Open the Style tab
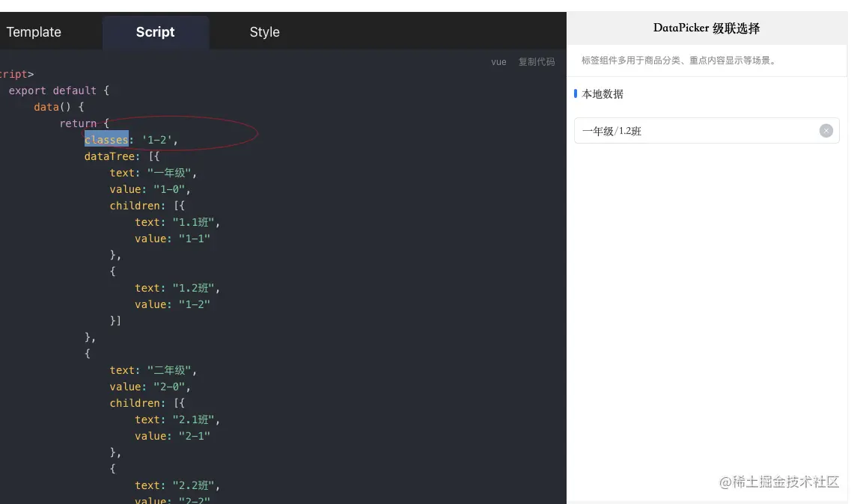This screenshot has width=854, height=504. tap(265, 32)
